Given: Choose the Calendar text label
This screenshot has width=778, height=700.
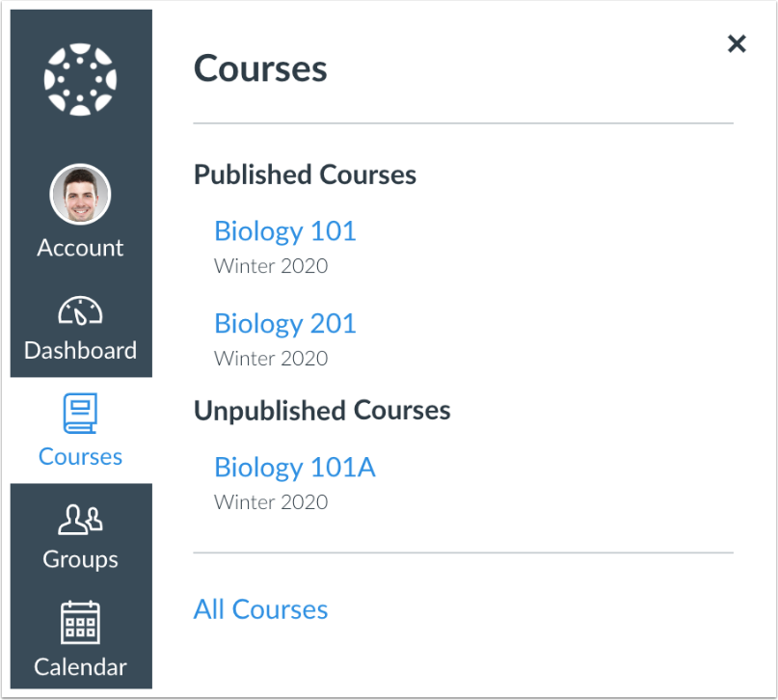Looking at the screenshot, I should (x=80, y=667).
